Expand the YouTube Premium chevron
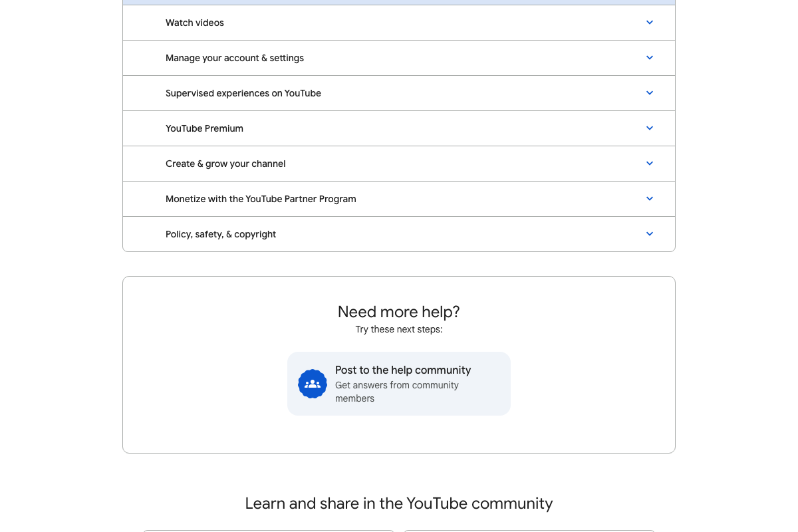Screen dimensions: 798x532 [650, 128]
